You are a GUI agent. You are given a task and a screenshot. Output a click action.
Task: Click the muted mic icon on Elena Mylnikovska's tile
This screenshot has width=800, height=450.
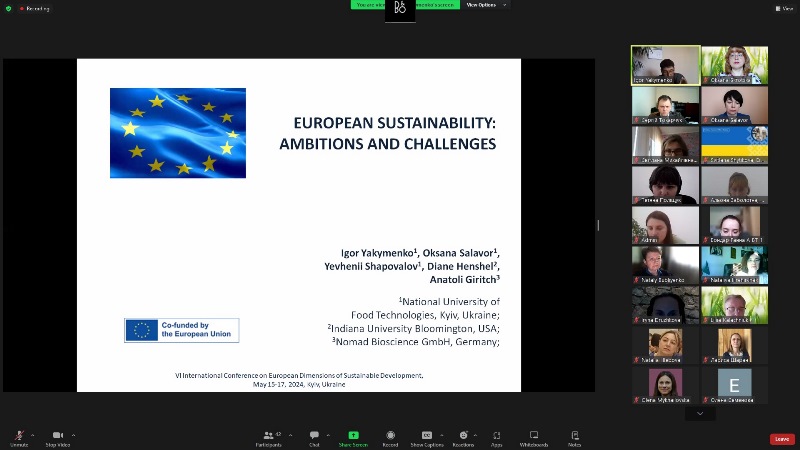[x=636, y=400]
